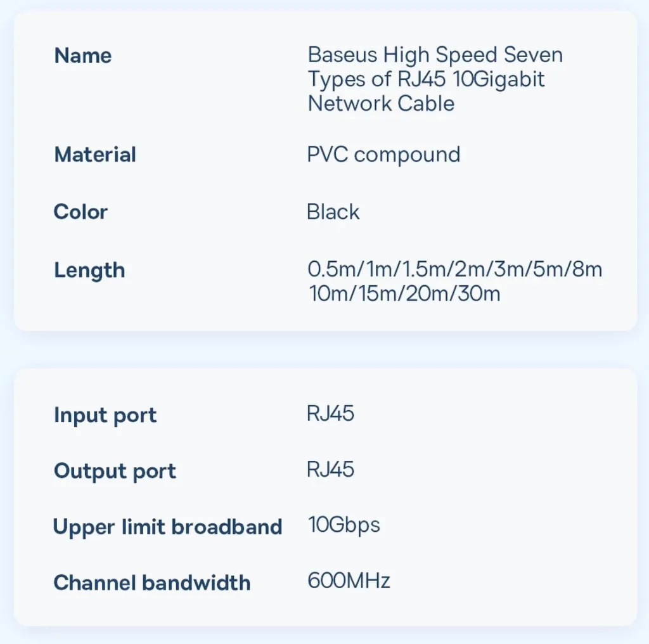
Task: Select the RJ45 output port value
Action: [330, 470]
